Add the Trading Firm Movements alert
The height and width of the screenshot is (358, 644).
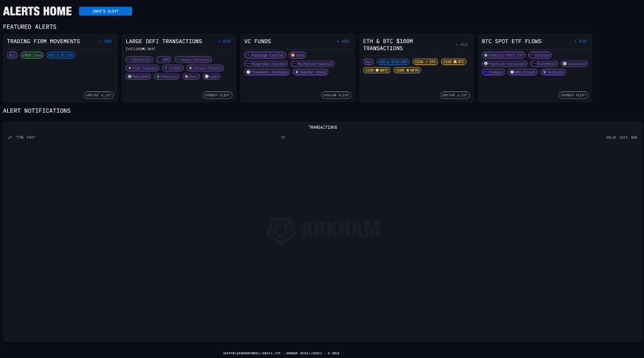click(105, 41)
